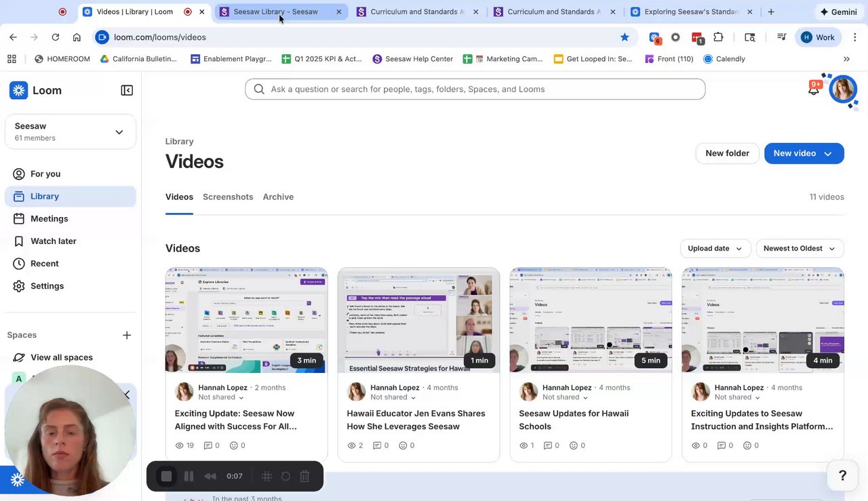The image size is (868, 501).
Task: Collapse the Loom sidebar
Action: pos(127,90)
